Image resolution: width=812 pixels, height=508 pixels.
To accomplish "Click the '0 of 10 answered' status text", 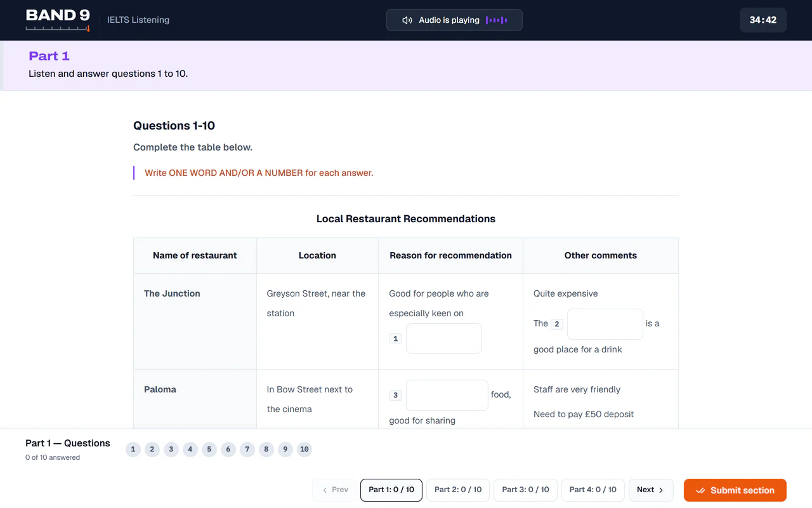I will (x=53, y=457).
